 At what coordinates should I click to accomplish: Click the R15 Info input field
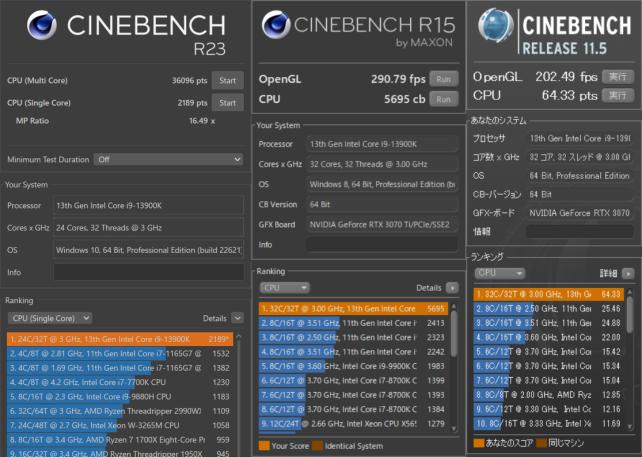pyautogui.click(x=382, y=244)
